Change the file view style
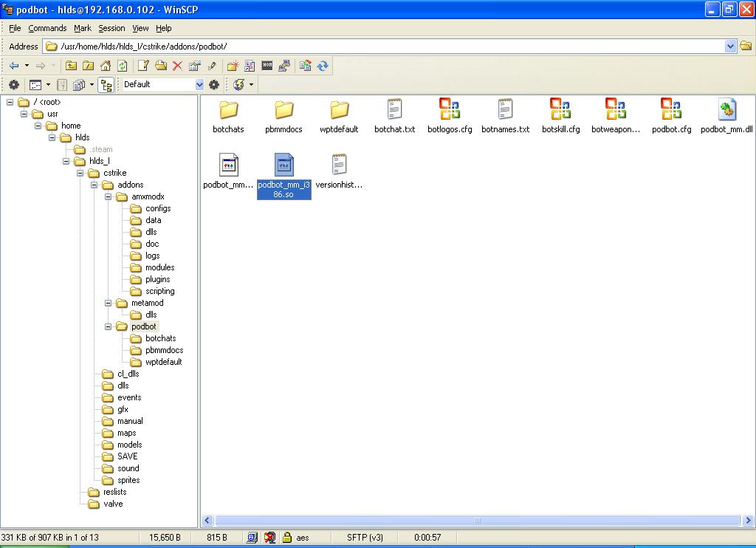Viewport: 756px width, 548px height. pyautogui.click(x=35, y=85)
